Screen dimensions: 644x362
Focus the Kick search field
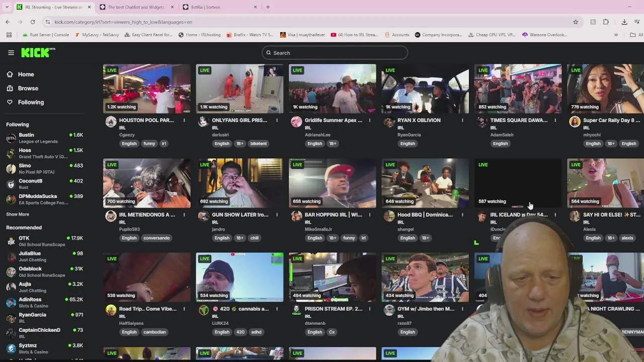pos(335,53)
